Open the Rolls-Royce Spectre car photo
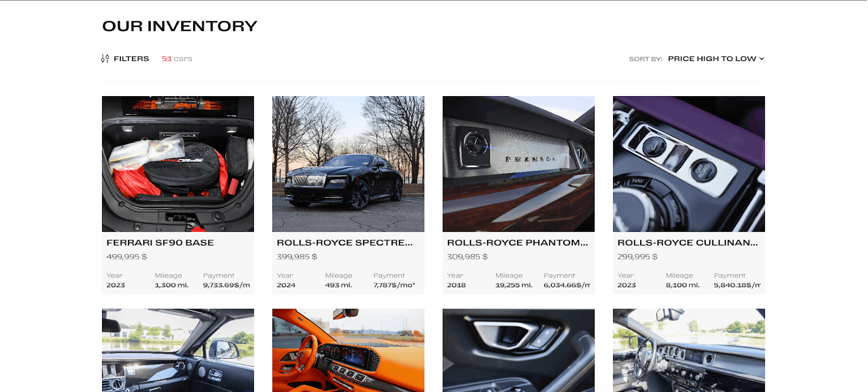The image size is (868, 392). click(x=348, y=164)
